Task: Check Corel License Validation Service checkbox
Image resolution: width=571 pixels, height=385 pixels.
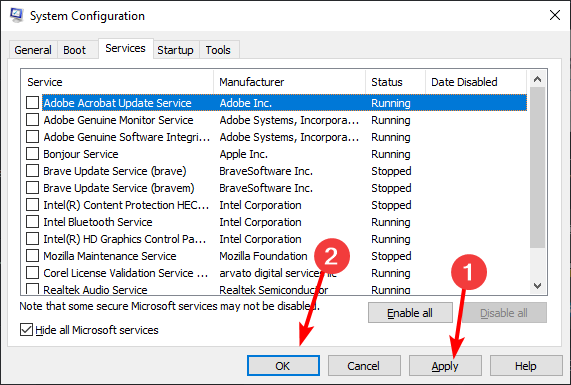Action: (32, 273)
